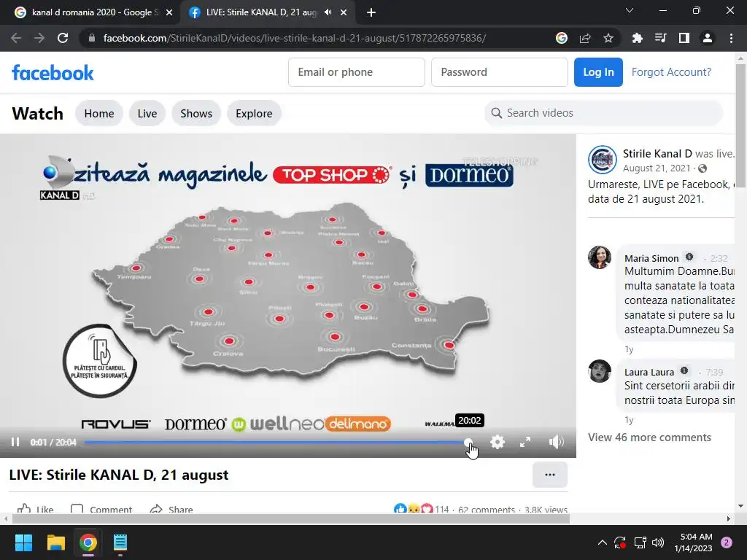The height and width of the screenshot is (560, 747).
Task: Mute the Facebook tab audio icon
Action: pyautogui.click(x=328, y=12)
